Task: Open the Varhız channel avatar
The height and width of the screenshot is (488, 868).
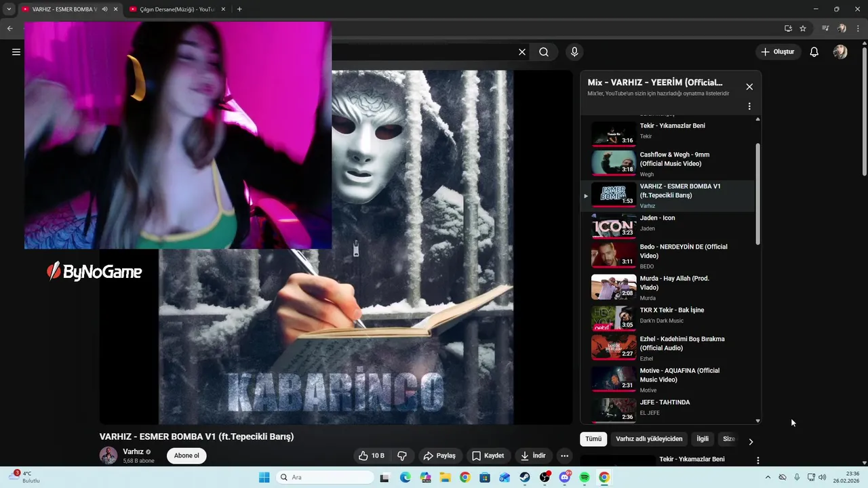Action: click(x=108, y=455)
